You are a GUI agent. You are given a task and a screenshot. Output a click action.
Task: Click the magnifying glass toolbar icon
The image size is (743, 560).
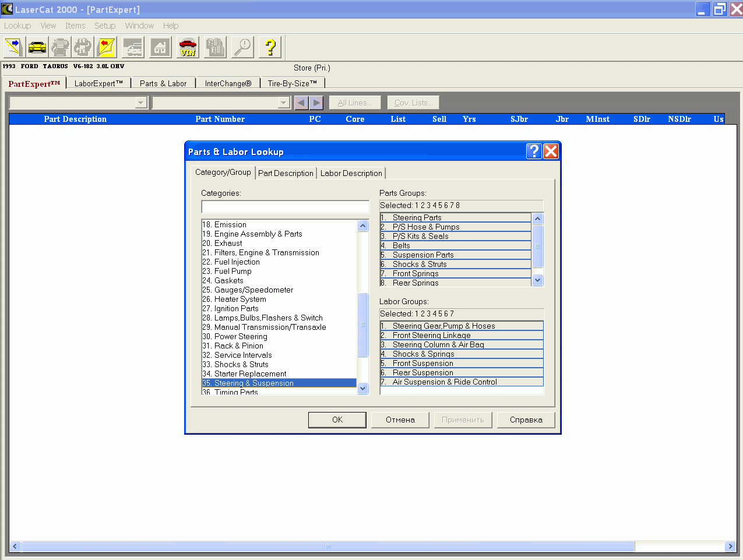point(242,47)
